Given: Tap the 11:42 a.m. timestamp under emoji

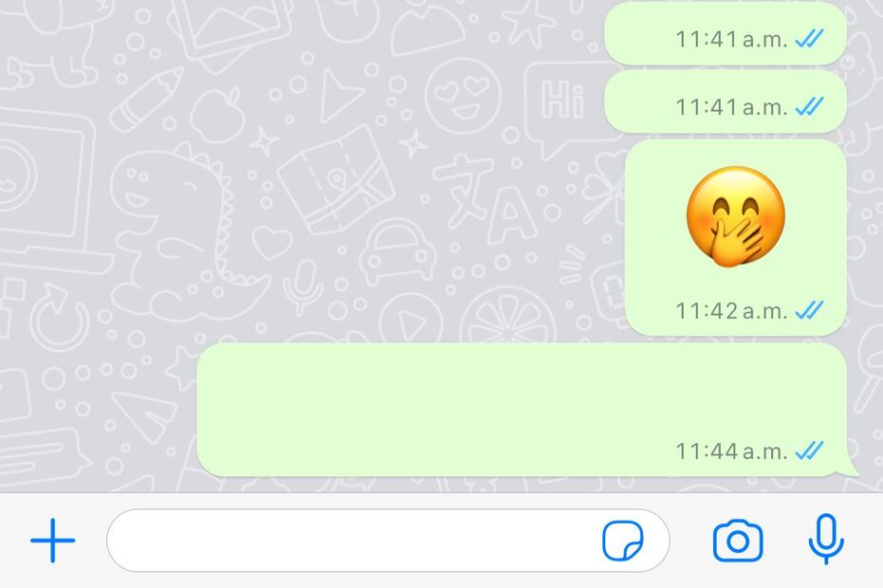Looking at the screenshot, I should tap(731, 310).
